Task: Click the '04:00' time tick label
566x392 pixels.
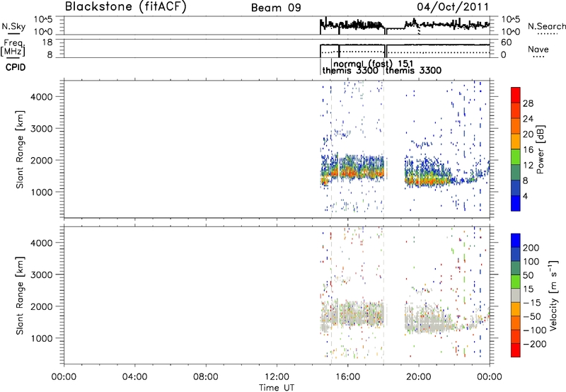Action: point(135,377)
